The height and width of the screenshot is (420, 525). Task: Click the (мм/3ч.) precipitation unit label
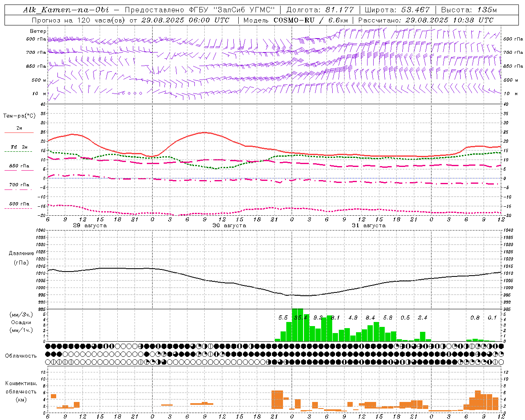coord(21,315)
